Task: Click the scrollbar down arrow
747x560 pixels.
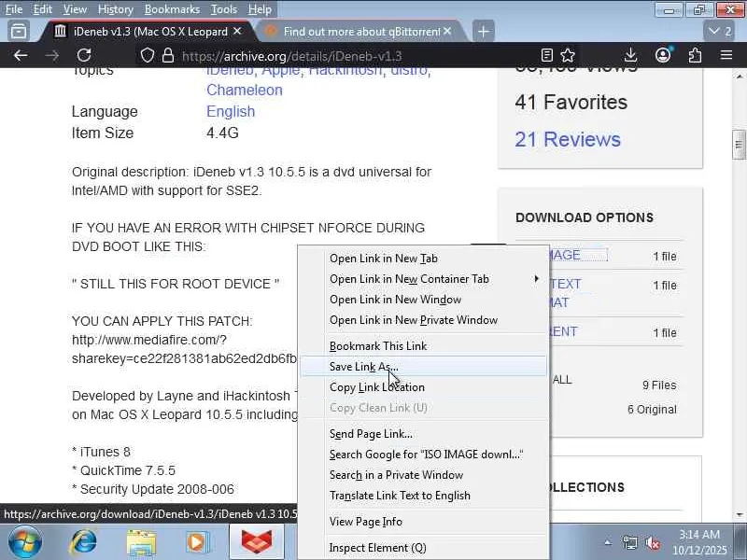Action: [x=739, y=515]
